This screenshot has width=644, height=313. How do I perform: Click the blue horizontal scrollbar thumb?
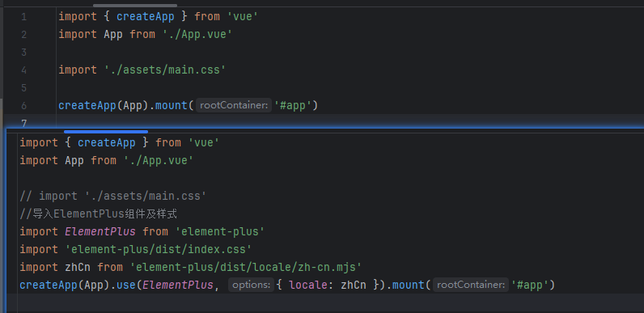click(x=106, y=132)
